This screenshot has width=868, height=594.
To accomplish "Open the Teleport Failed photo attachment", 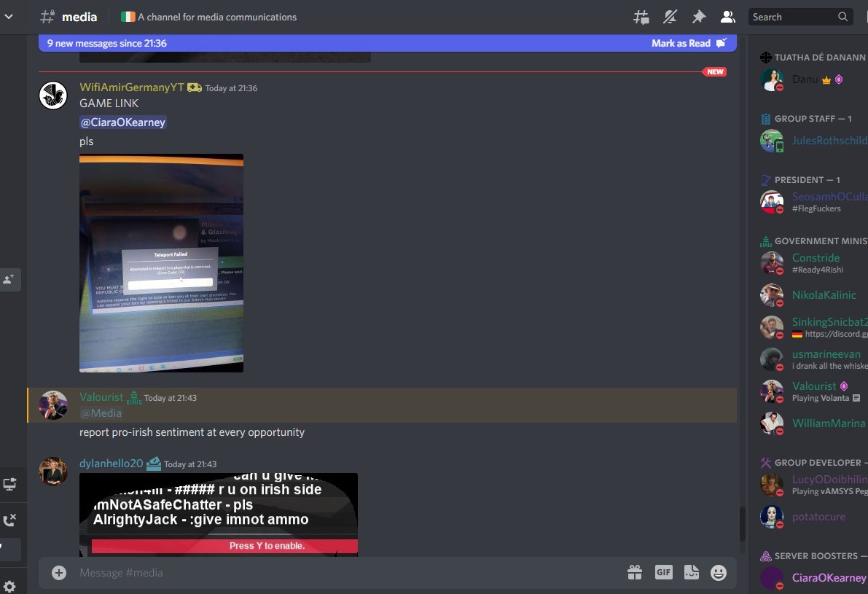I will tap(161, 263).
